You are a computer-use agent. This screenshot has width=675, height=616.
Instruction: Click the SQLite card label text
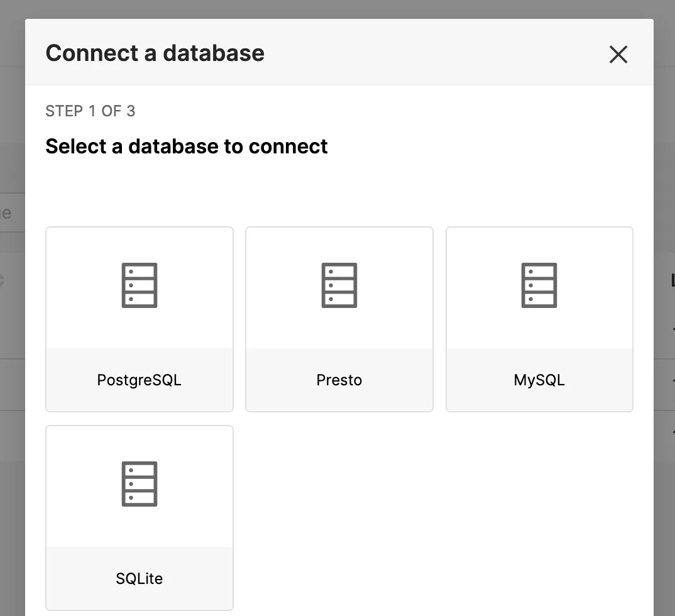pyautogui.click(x=139, y=579)
